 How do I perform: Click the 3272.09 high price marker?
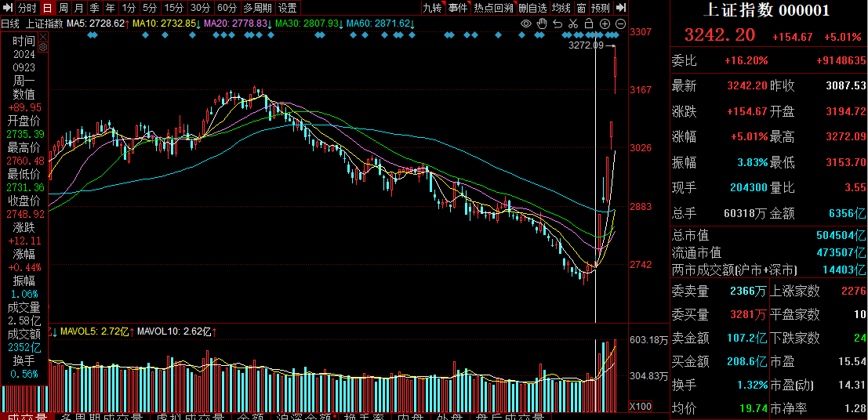tap(586, 45)
